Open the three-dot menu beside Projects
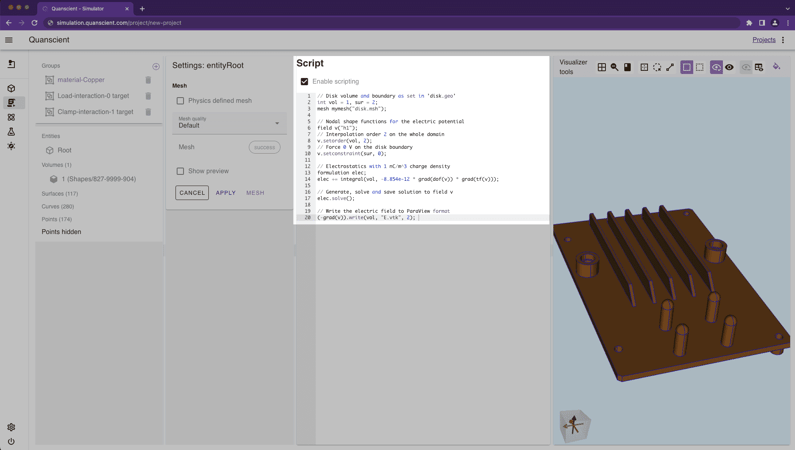This screenshot has width=795, height=450. click(783, 40)
